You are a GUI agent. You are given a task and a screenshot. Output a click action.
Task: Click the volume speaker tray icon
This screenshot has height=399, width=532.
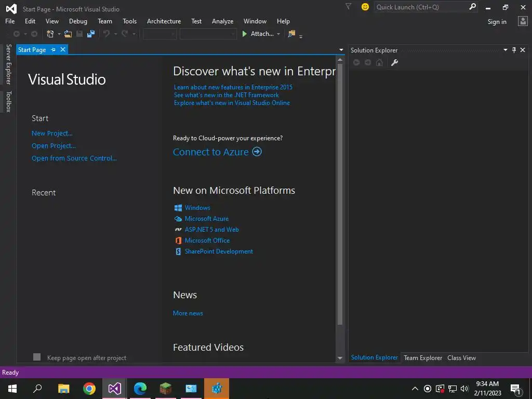tap(464, 389)
